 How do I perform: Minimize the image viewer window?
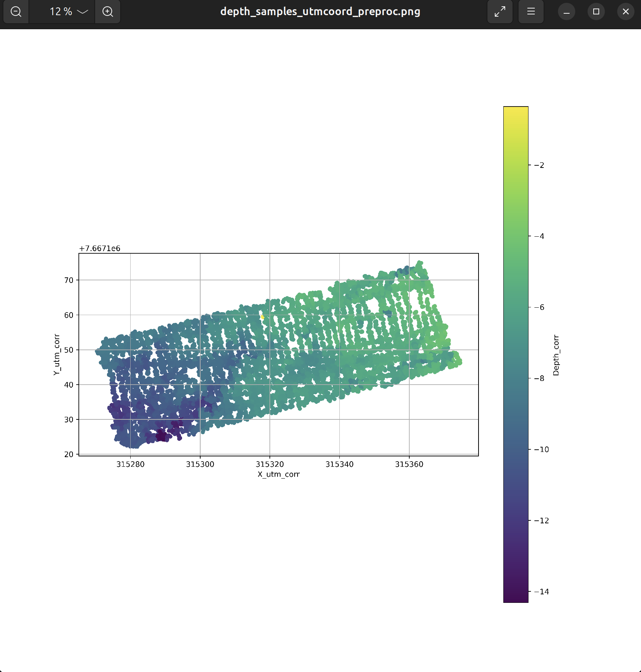point(566,11)
